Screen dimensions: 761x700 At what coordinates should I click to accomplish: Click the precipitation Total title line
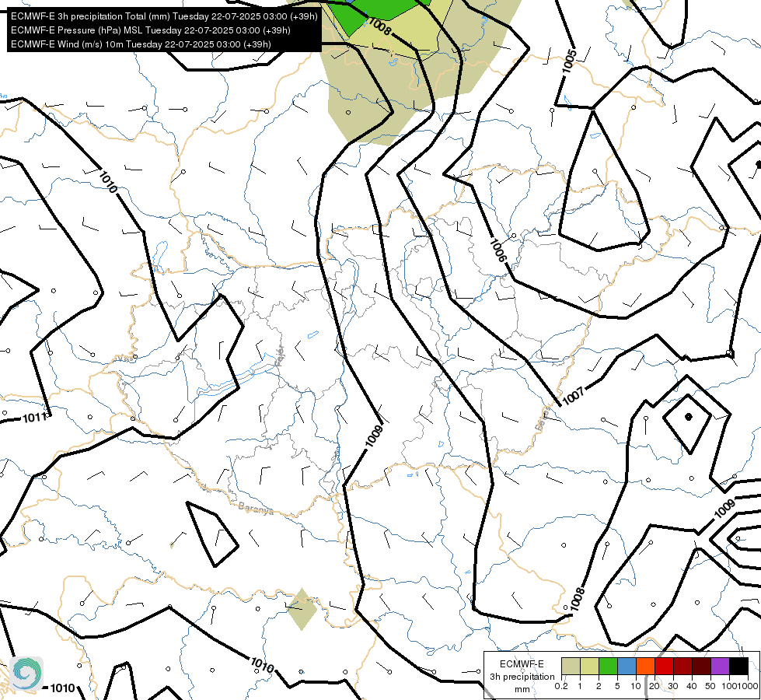point(164,16)
